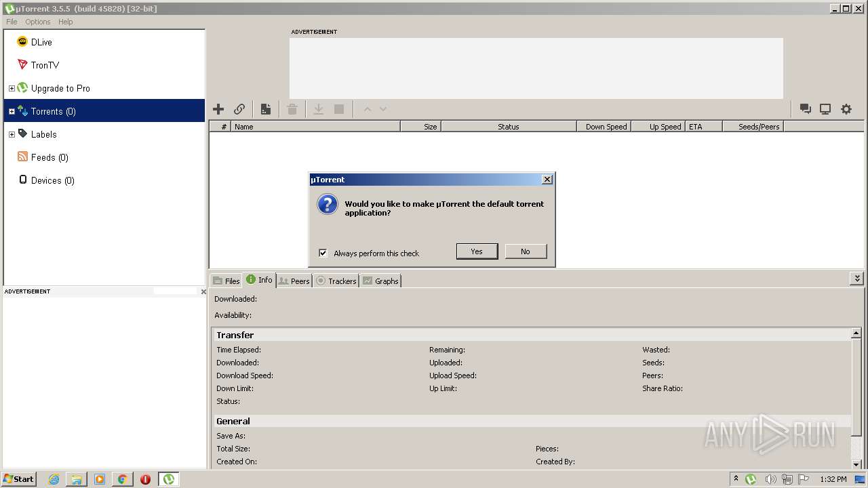Screen dimensions: 868x488
Task: Open the media player taskbar icon
Action: (100, 479)
